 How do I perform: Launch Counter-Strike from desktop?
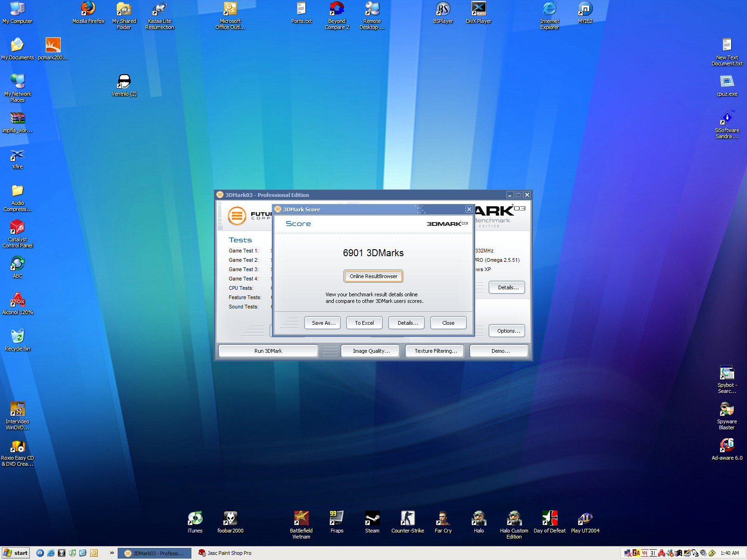point(408,522)
